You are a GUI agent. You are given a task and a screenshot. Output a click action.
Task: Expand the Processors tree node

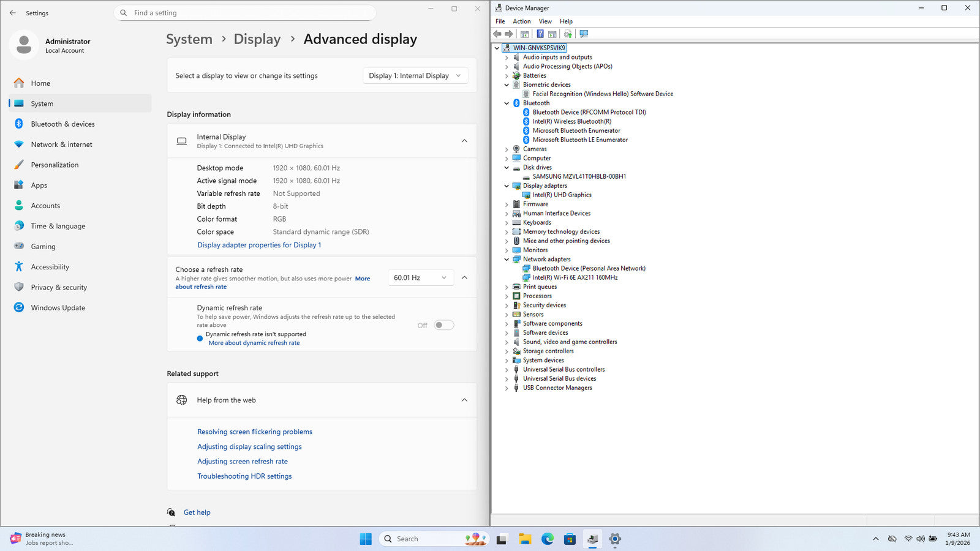click(x=507, y=296)
